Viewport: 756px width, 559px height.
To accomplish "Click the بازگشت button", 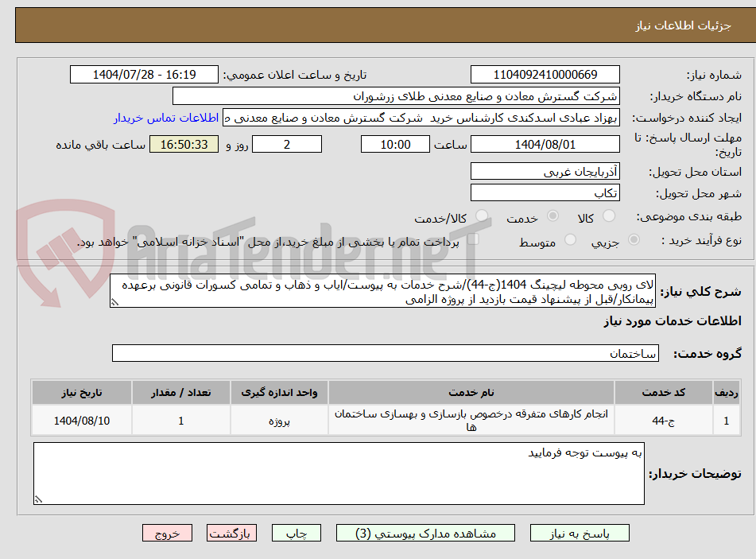I will click(231, 533).
